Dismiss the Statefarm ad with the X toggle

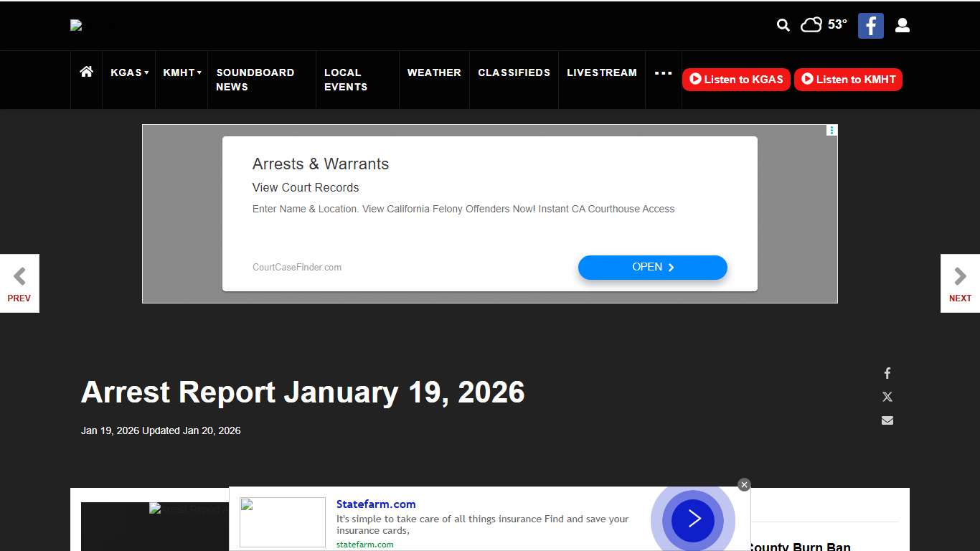pyautogui.click(x=744, y=484)
